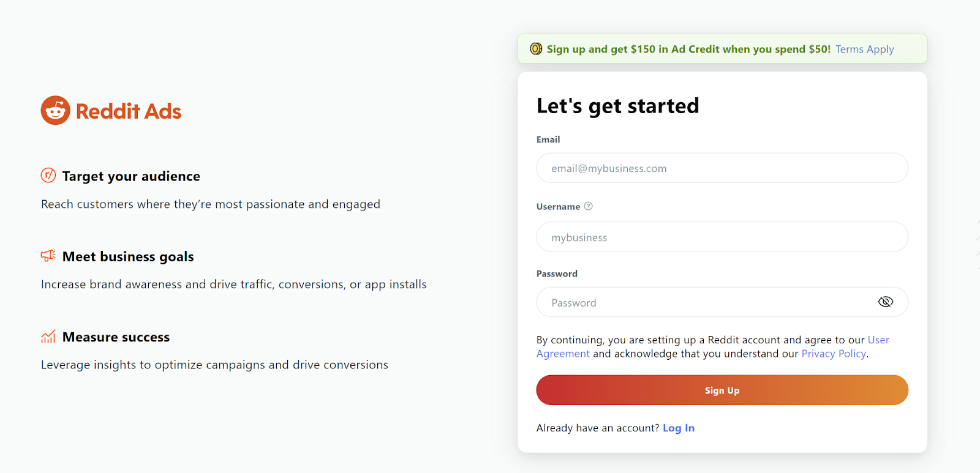Toggle password visibility eye icon
Screen dimensions: 980x473
pos(886,302)
